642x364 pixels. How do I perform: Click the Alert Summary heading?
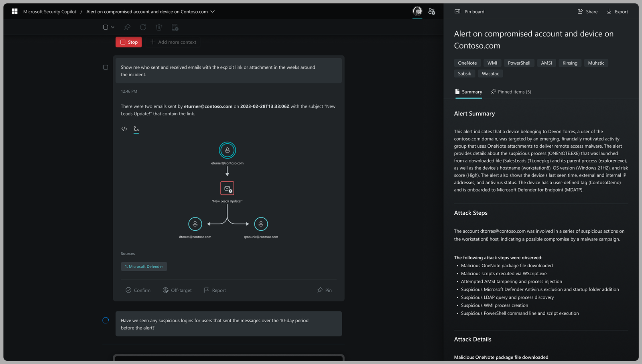point(474,114)
